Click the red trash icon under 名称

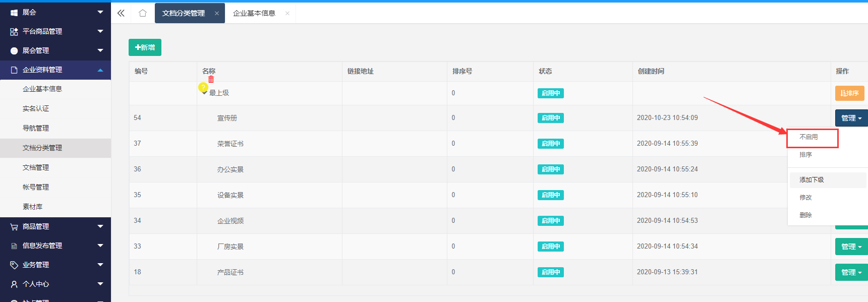click(x=211, y=79)
